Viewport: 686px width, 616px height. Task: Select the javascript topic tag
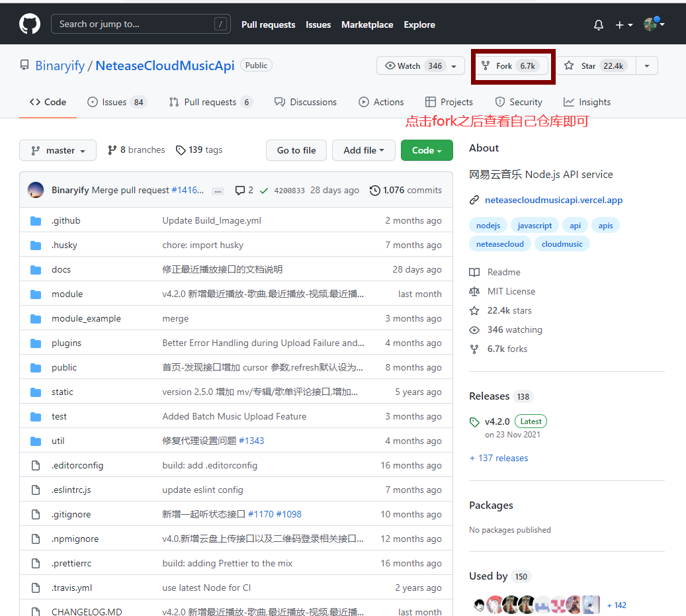tap(535, 226)
